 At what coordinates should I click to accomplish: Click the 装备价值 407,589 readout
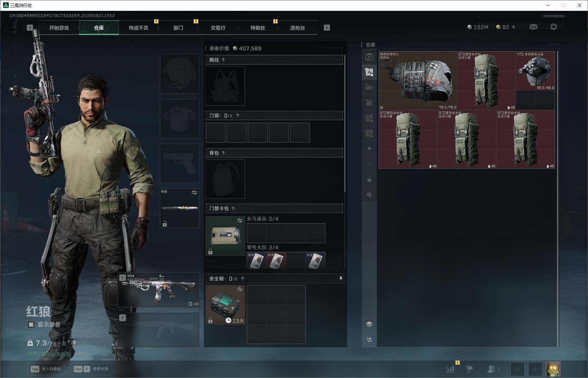point(235,48)
